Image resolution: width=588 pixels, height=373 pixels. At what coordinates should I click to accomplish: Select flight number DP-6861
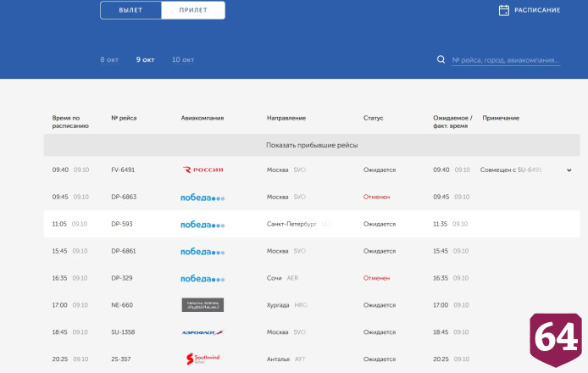(x=124, y=251)
